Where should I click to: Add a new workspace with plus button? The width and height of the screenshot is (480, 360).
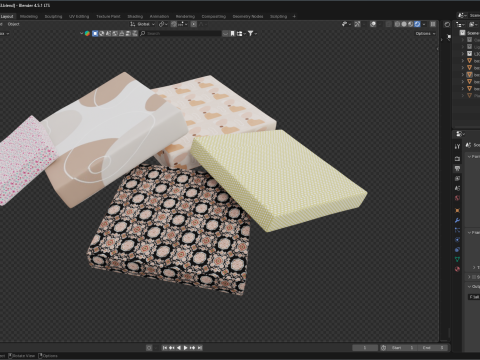point(294,16)
